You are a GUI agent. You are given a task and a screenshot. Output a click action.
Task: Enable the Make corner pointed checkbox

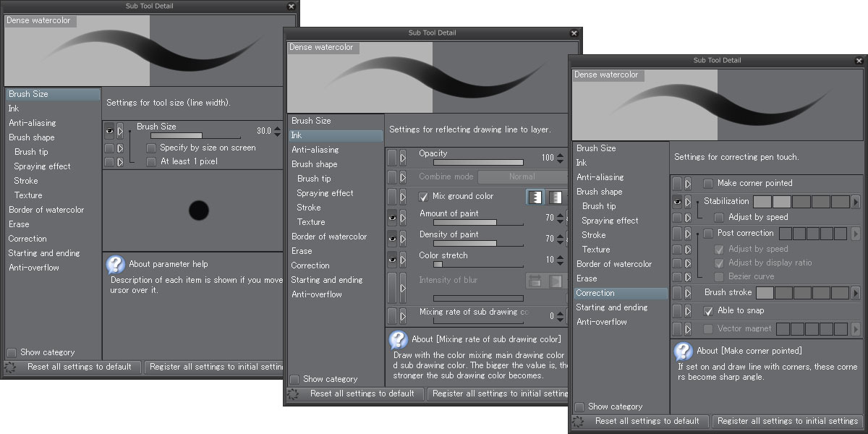[x=708, y=184]
